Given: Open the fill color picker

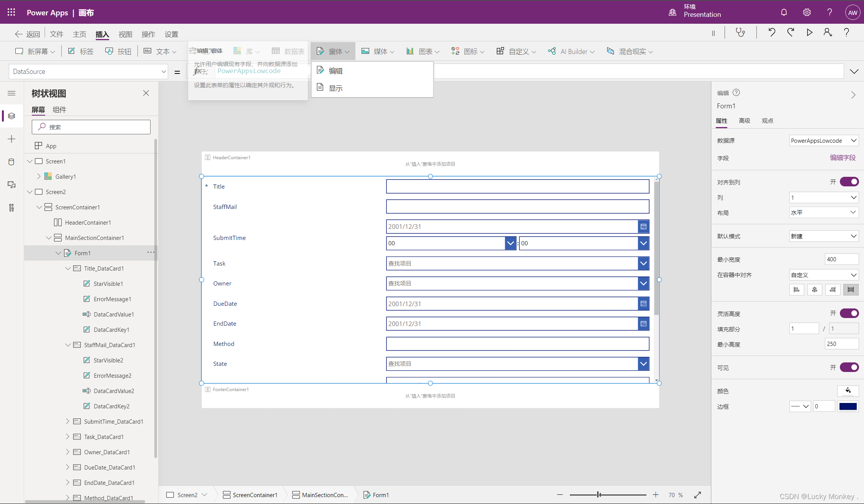Looking at the screenshot, I should click(848, 391).
